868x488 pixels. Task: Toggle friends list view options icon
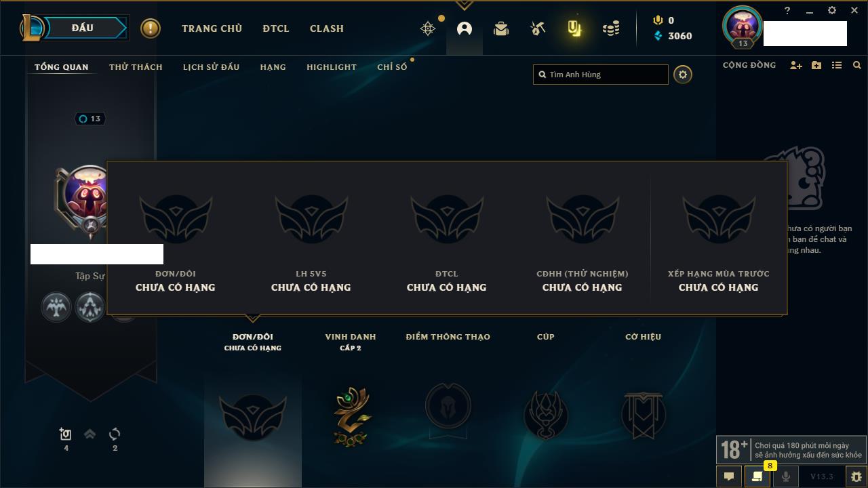tap(837, 65)
